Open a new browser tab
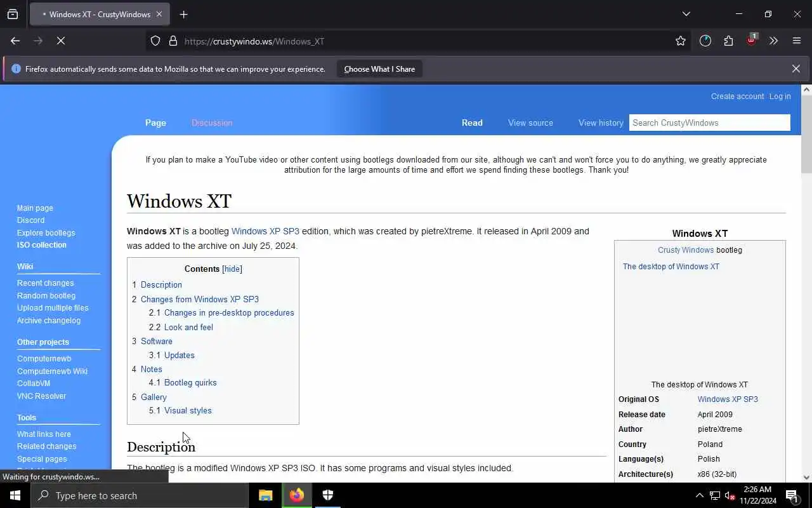The width and height of the screenshot is (812, 508). 183,14
